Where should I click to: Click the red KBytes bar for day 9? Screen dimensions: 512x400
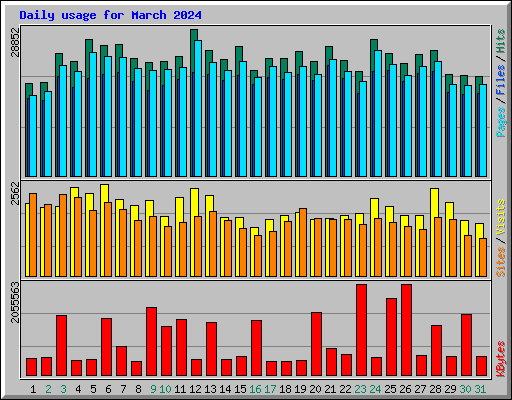151,342
